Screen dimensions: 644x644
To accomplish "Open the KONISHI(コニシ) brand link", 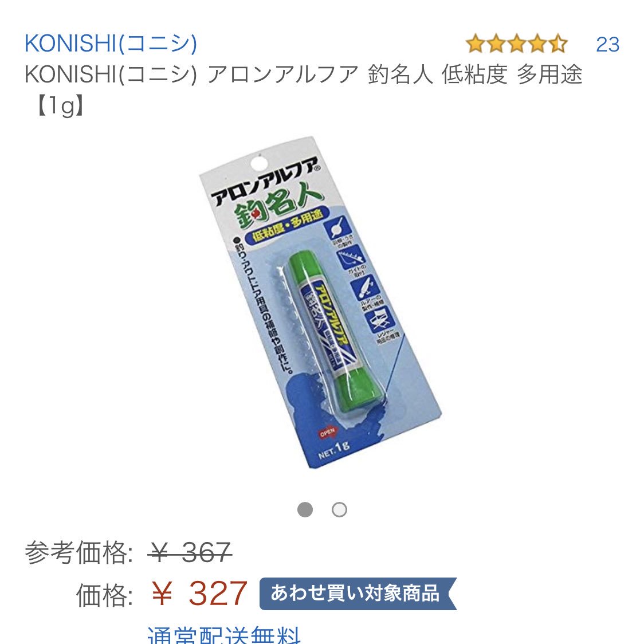I will [x=111, y=44].
